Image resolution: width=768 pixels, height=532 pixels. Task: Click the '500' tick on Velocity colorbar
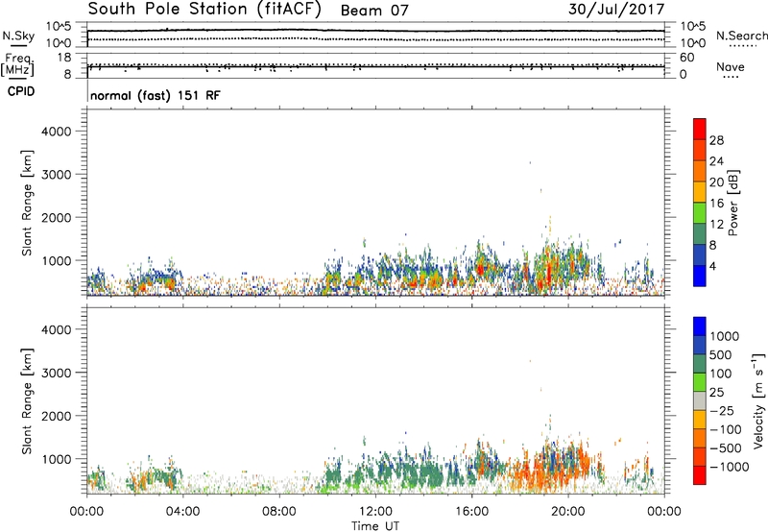tap(720, 355)
